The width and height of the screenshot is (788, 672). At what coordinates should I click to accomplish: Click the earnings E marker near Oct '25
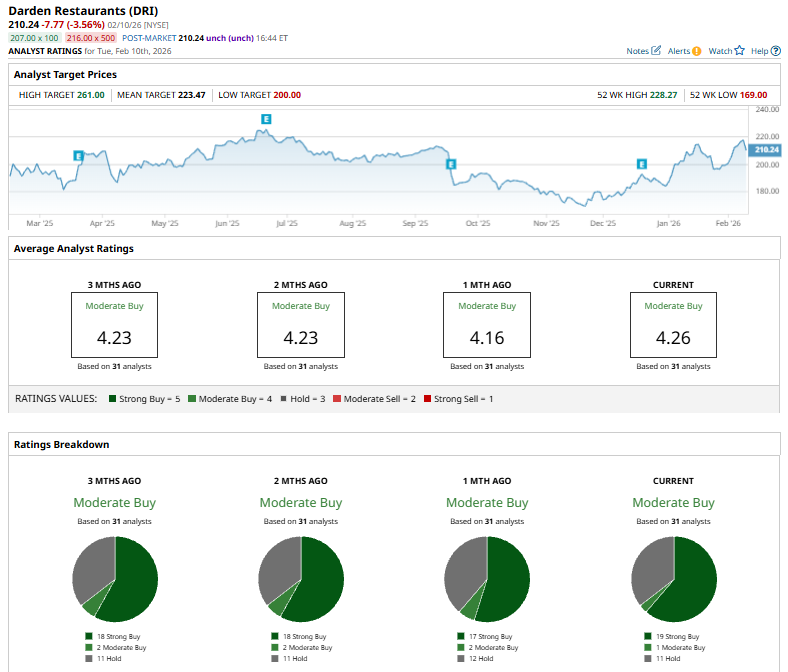click(451, 164)
